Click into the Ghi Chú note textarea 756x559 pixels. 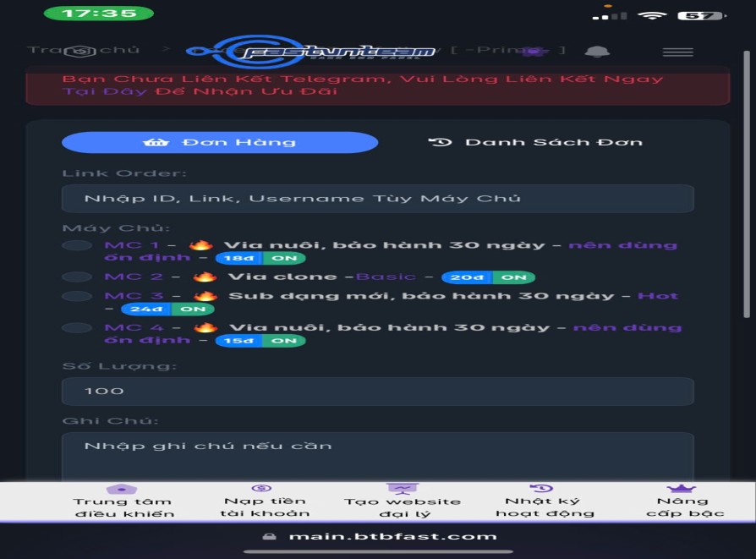[x=377, y=458]
